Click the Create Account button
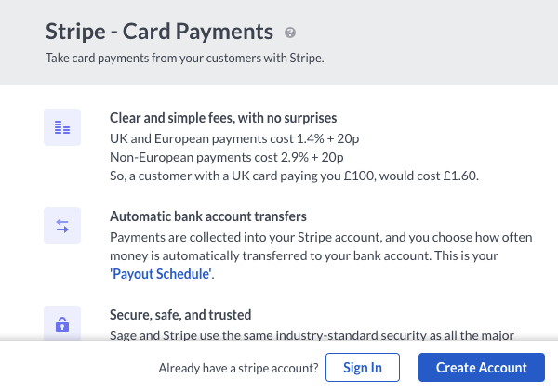 tap(482, 368)
